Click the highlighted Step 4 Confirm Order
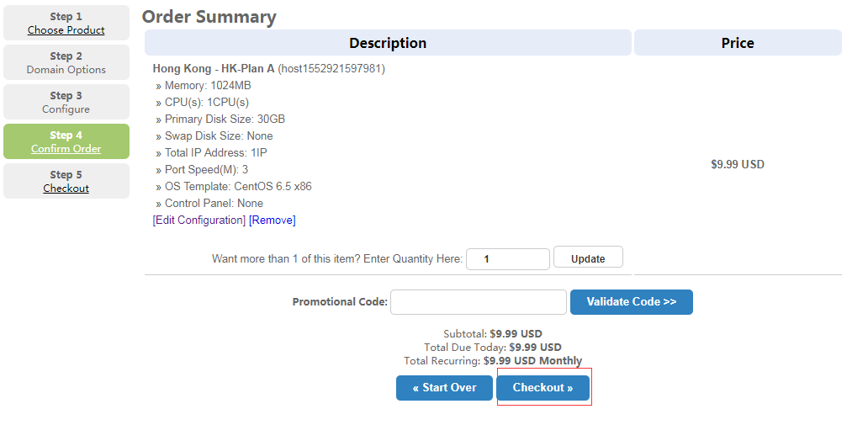 click(x=66, y=142)
